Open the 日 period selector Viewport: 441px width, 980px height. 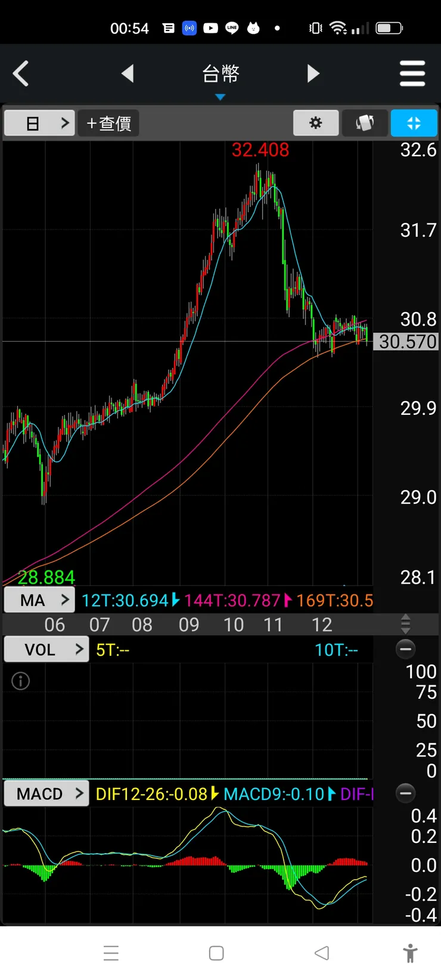(x=39, y=123)
